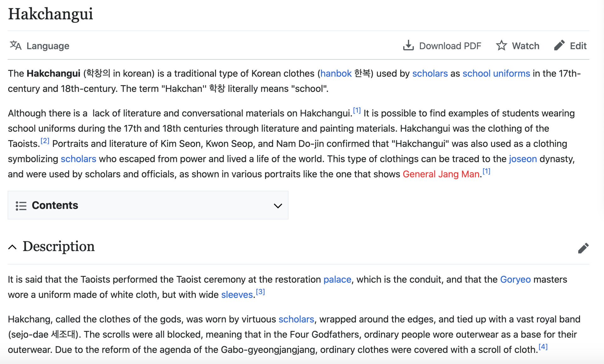Open page editor via Edit label
The image size is (604, 364).
click(x=578, y=46)
